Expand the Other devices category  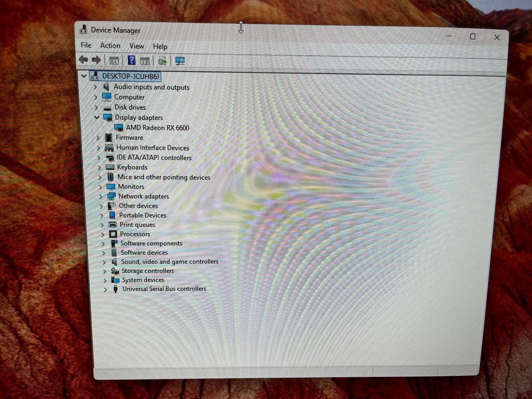[101, 206]
